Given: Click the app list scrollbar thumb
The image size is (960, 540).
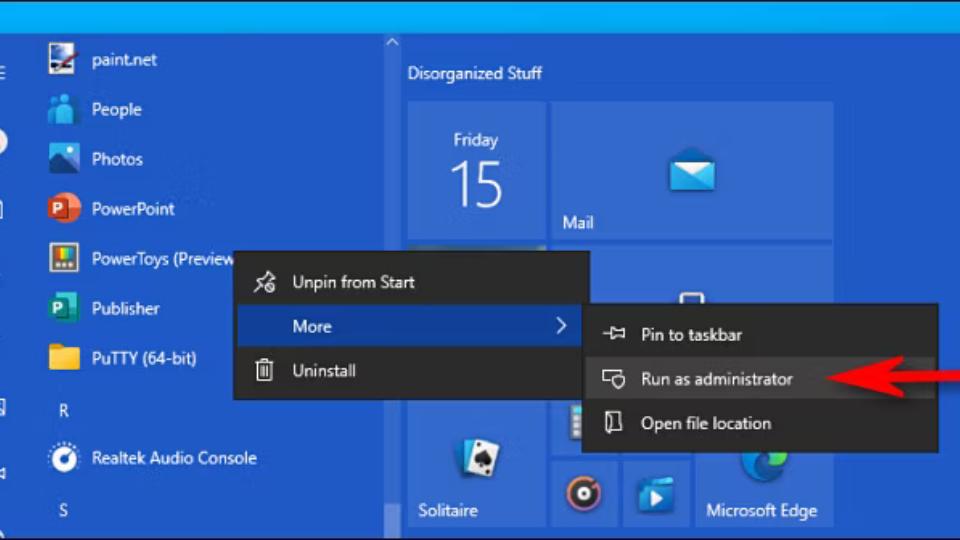Looking at the screenshot, I should tap(392, 519).
